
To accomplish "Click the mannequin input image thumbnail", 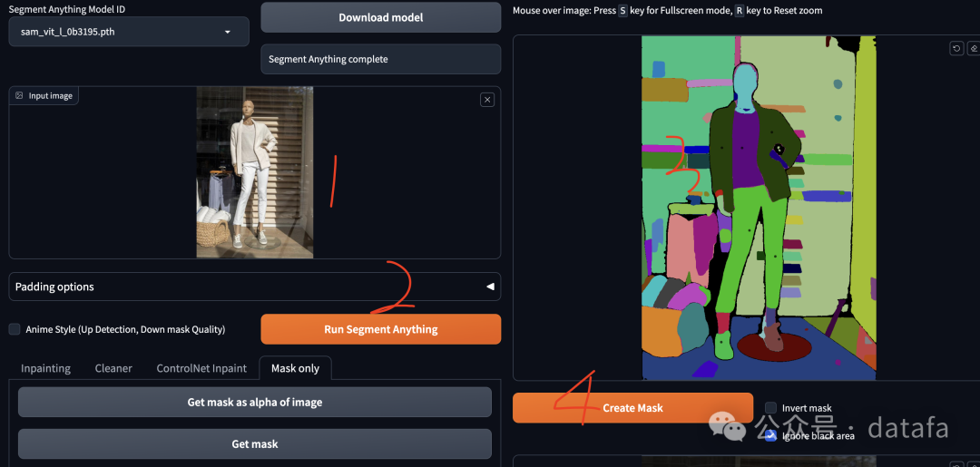I will click(254, 172).
